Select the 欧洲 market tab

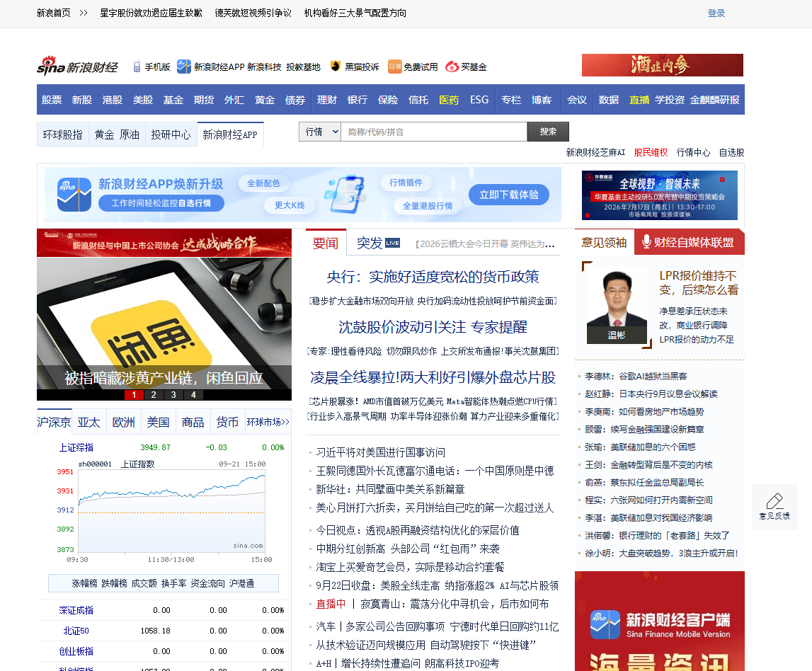coord(123,422)
